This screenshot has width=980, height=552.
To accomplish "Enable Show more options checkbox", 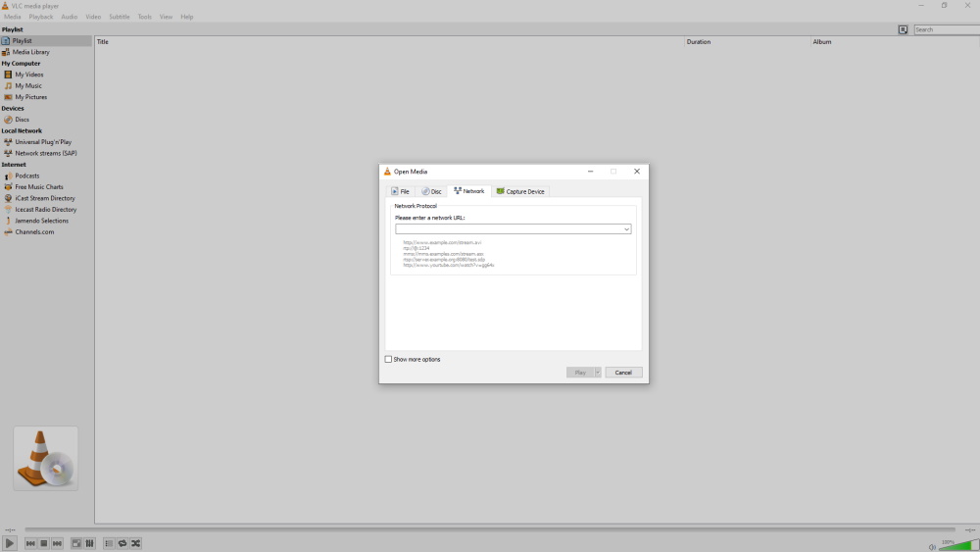I will (x=388, y=360).
